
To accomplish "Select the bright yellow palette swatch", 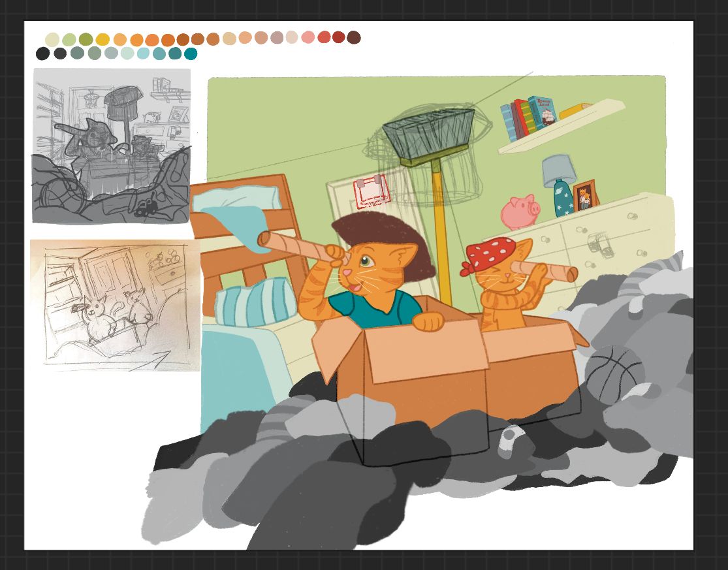I will pos(103,40).
